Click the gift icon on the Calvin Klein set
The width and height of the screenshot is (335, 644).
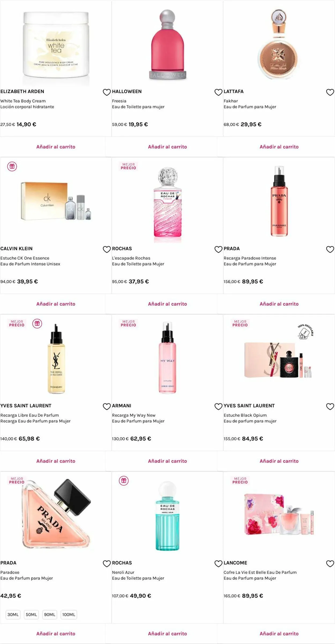(x=12, y=166)
